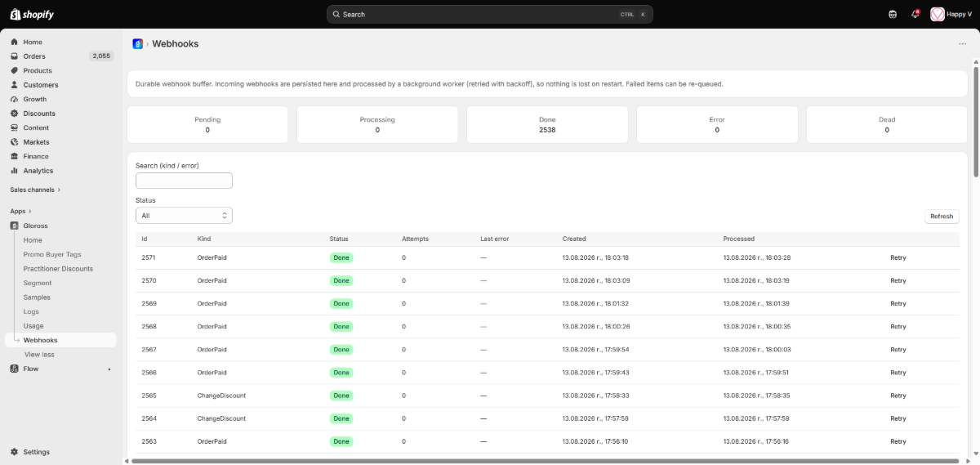Click the Happy V store avatar
The image size is (980, 465).
point(938,14)
